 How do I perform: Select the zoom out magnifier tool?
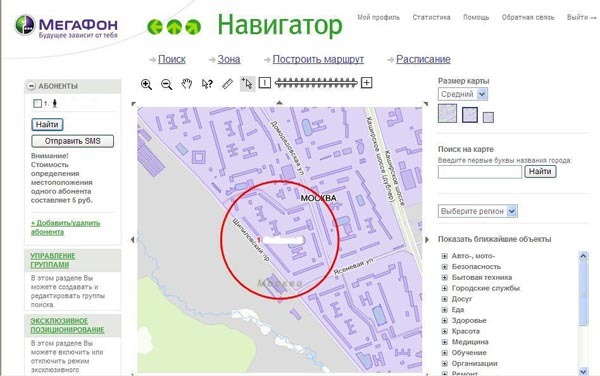(166, 84)
